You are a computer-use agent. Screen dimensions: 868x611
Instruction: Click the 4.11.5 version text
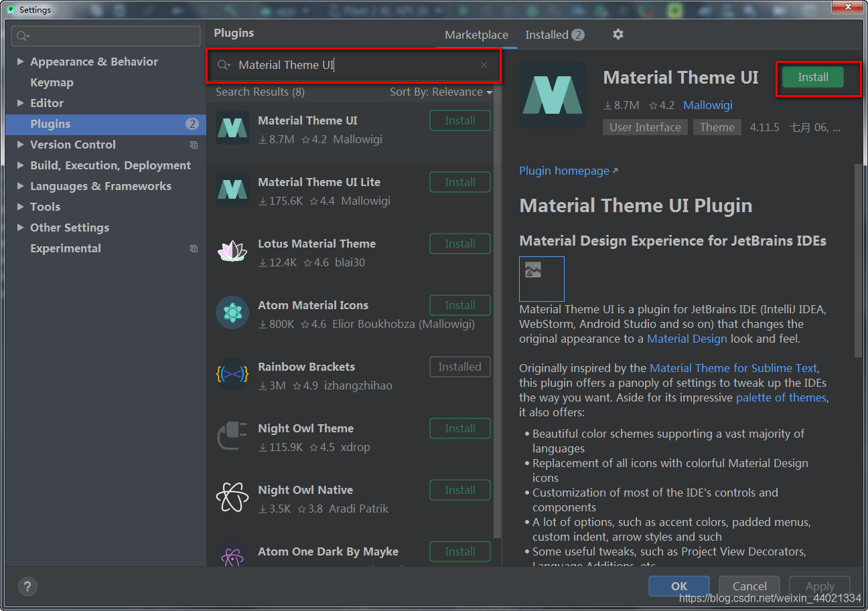click(764, 127)
